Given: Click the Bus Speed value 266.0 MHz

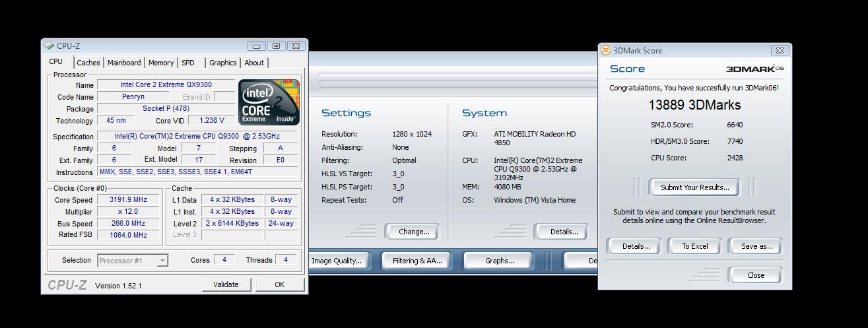Looking at the screenshot, I should pyautogui.click(x=128, y=223).
